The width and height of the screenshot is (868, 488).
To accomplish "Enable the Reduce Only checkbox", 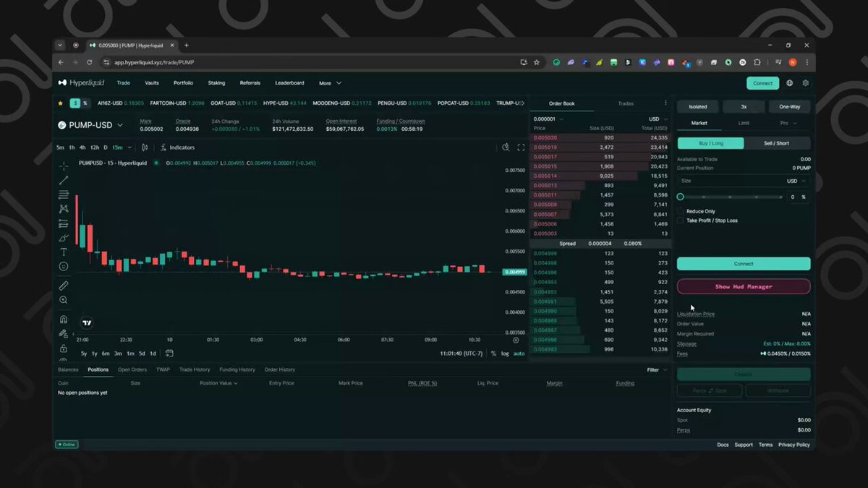I will pyautogui.click(x=681, y=211).
